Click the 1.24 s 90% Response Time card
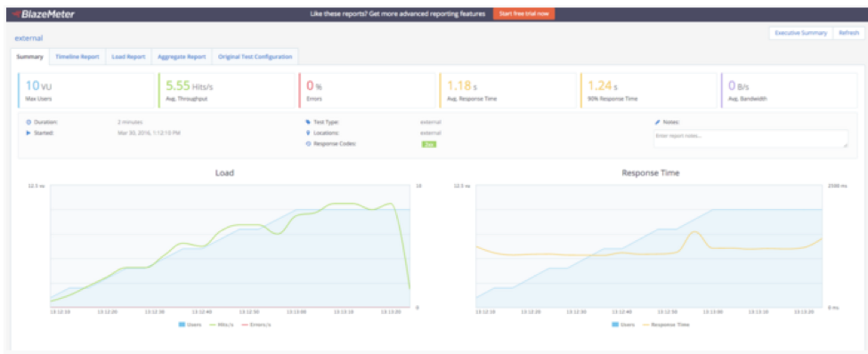 click(648, 90)
